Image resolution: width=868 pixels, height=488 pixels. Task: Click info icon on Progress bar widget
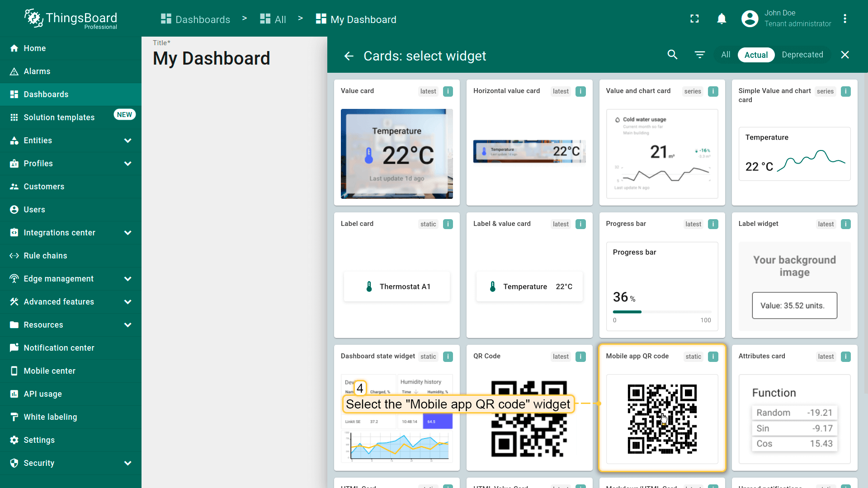point(713,224)
